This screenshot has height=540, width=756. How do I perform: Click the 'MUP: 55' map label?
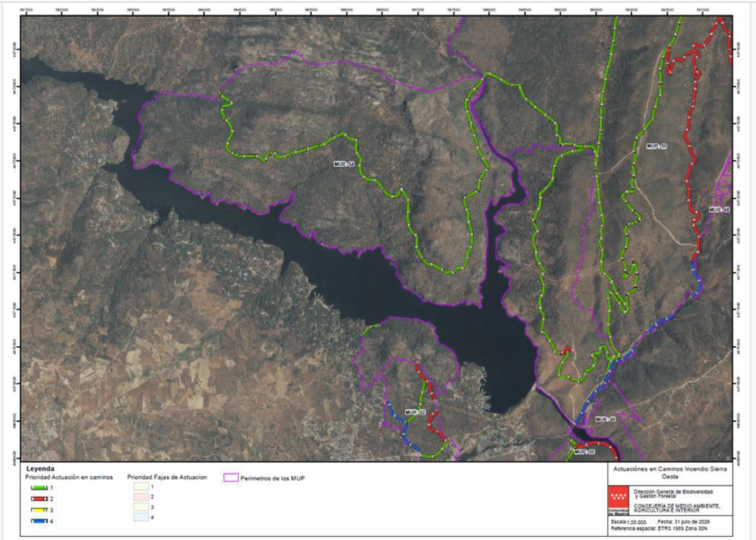(584, 452)
